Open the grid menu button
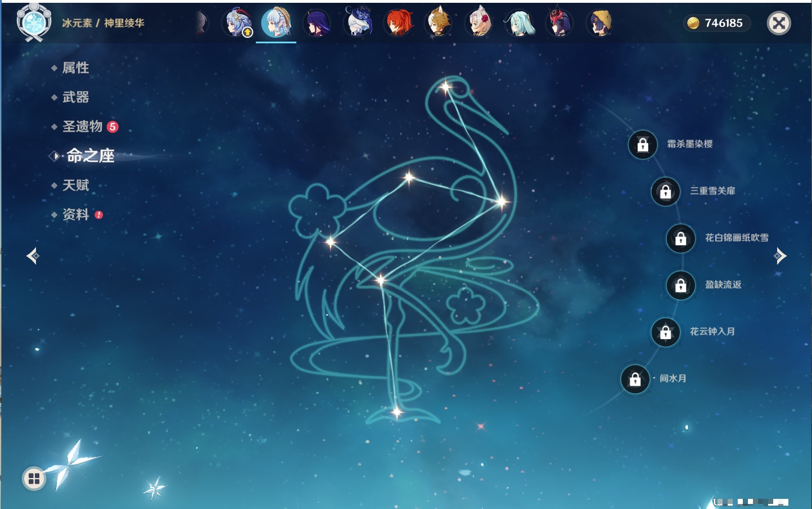The height and width of the screenshot is (509, 812). pyautogui.click(x=34, y=479)
